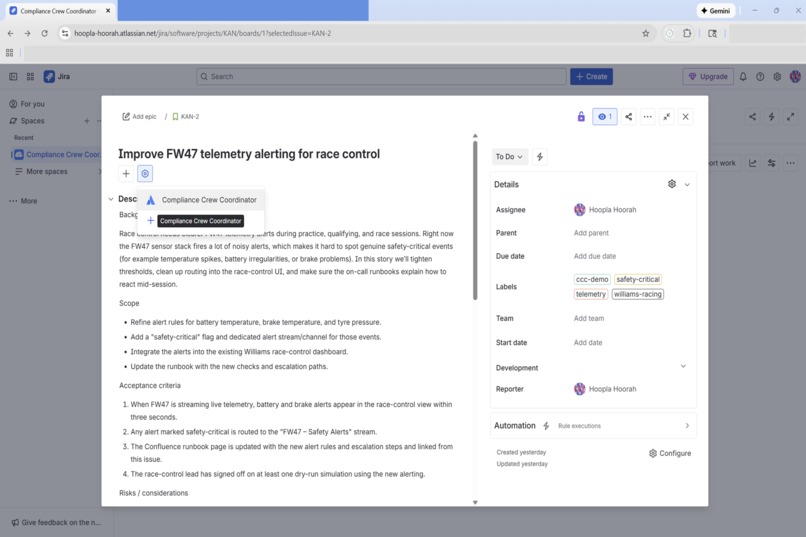The height and width of the screenshot is (537, 806).
Task: Configure Details fields with the gear icon
Action: [672, 184]
